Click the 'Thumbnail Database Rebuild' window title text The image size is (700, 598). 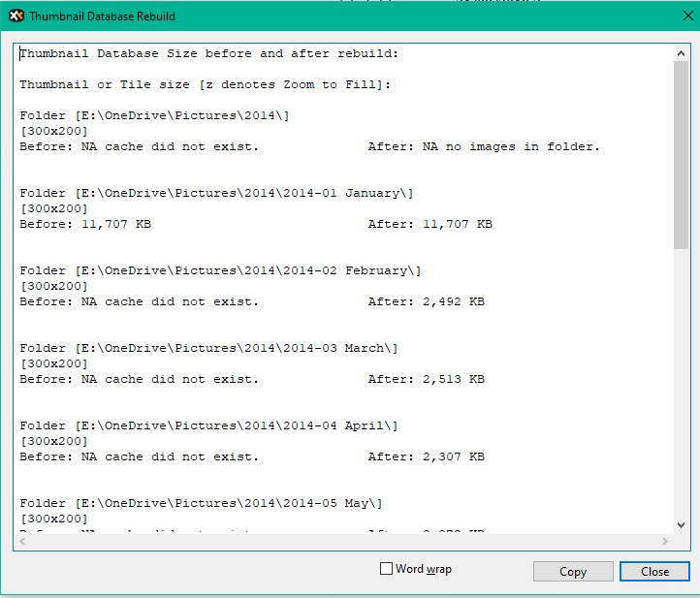102,16
